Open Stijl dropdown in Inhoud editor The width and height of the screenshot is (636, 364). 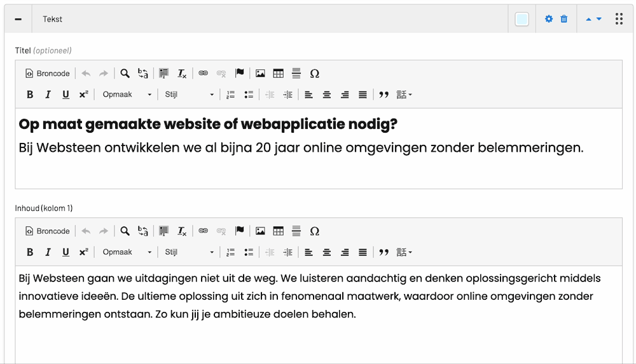pyautogui.click(x=189, y=252)
